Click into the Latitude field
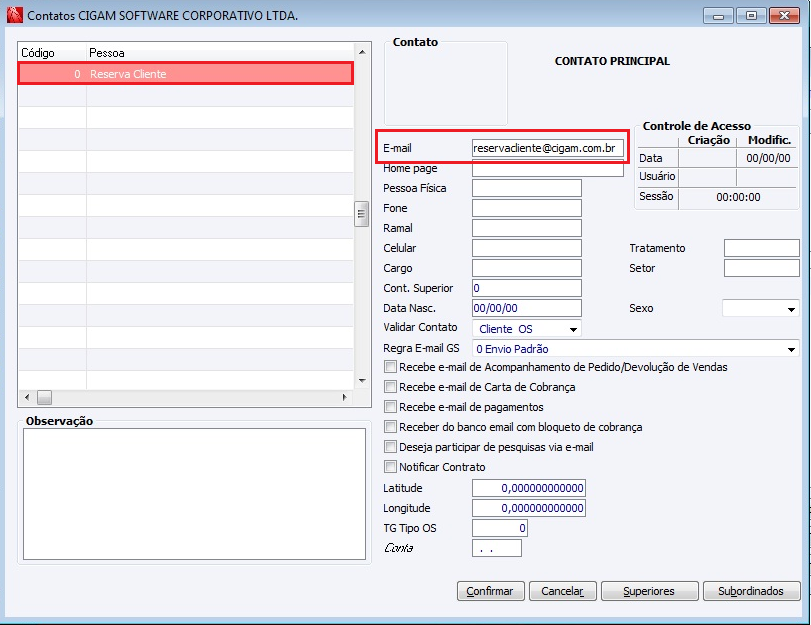This screenshot has width=811, height=625. (528, 488)
